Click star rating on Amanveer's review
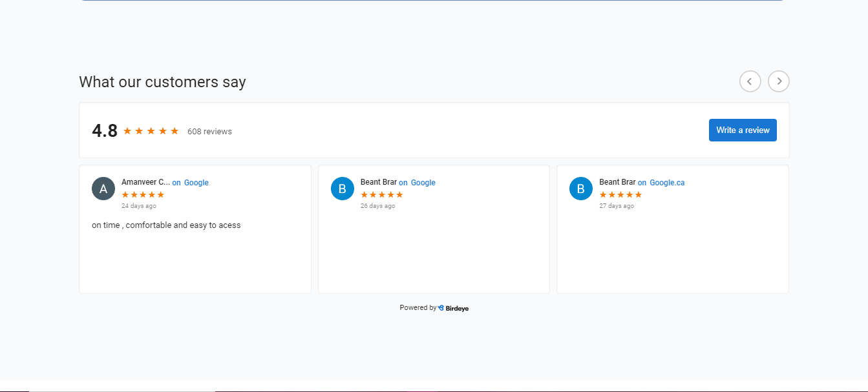Screen dimensions: 868x392 point(143,194)
